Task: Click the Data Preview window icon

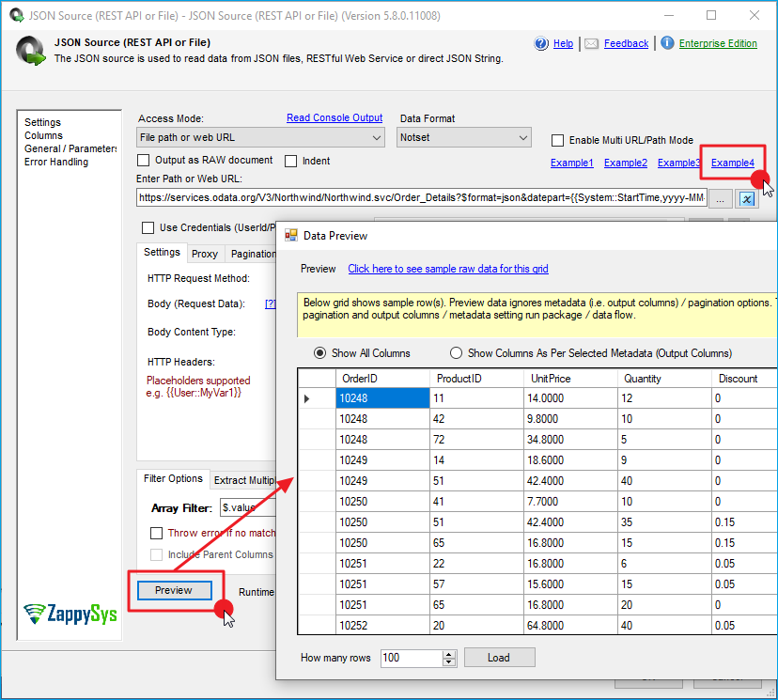Action: [291, 236]
